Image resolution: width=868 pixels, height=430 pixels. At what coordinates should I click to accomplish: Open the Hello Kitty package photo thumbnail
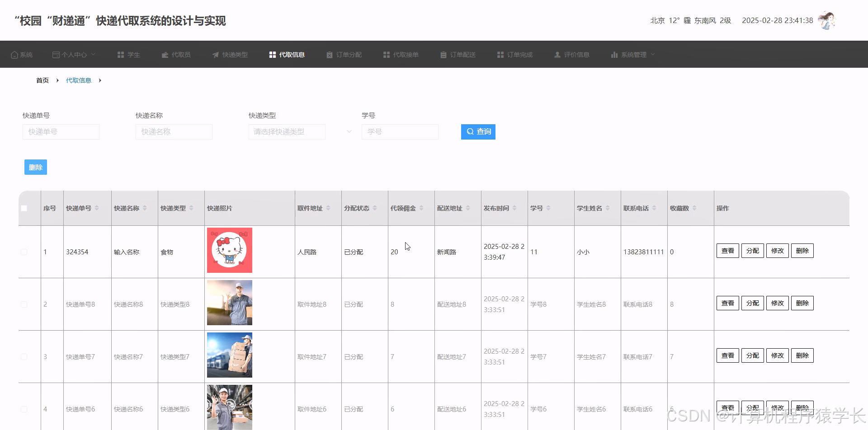230,250
